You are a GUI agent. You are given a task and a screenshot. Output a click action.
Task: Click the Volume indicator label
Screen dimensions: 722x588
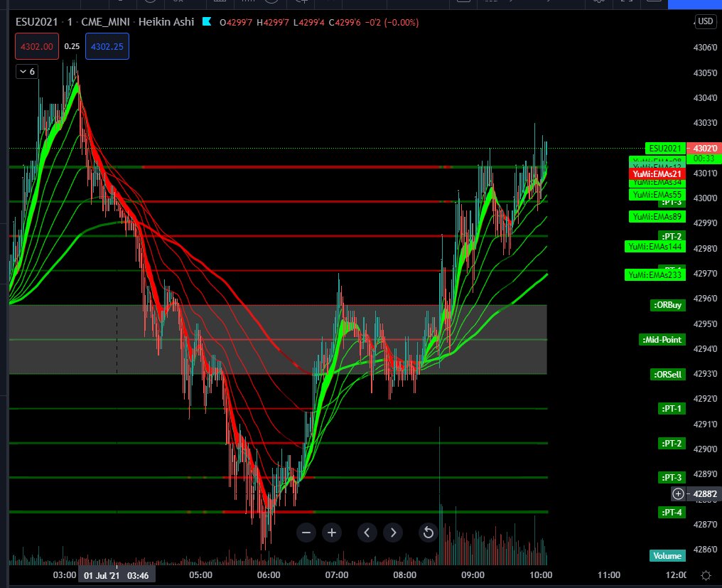coord(667,555)
